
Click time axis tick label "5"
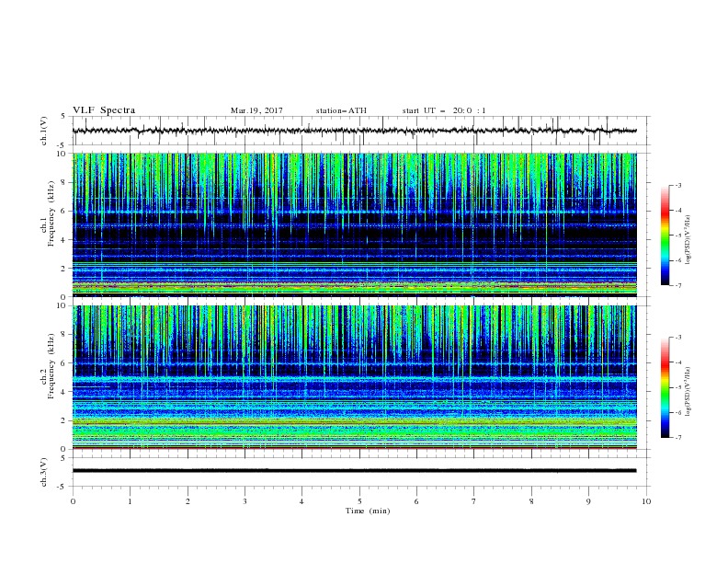coord(359,501)
